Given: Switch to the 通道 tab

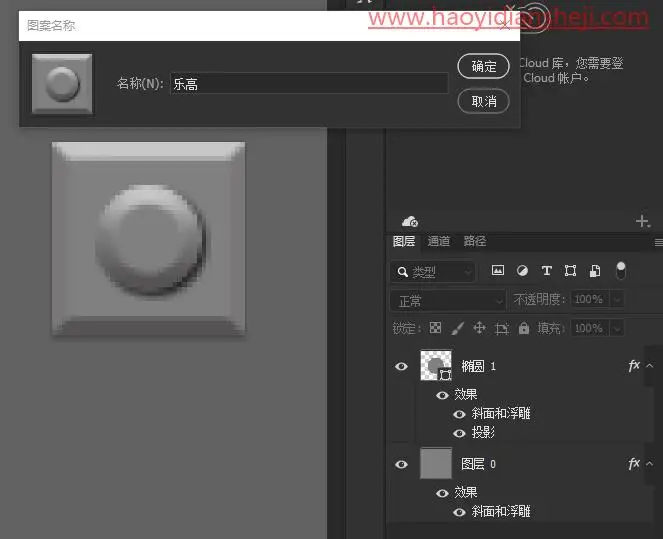Looking at the screenshot, I should click(x=438, y=241).
